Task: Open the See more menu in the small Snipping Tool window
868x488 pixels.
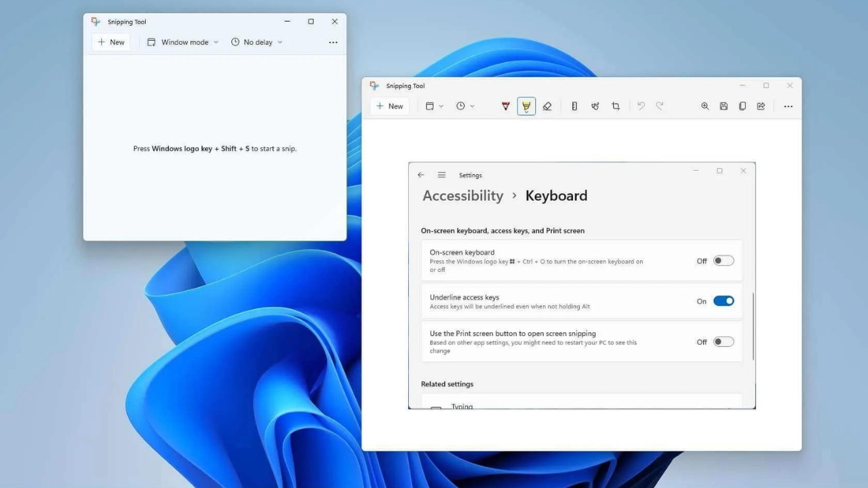Action: [x=333, y=42]
